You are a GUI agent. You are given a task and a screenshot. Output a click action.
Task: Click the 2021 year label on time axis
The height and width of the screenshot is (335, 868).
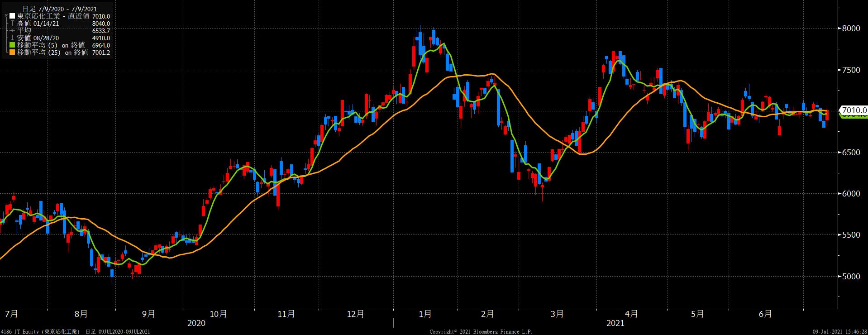[x=615, y=323]
